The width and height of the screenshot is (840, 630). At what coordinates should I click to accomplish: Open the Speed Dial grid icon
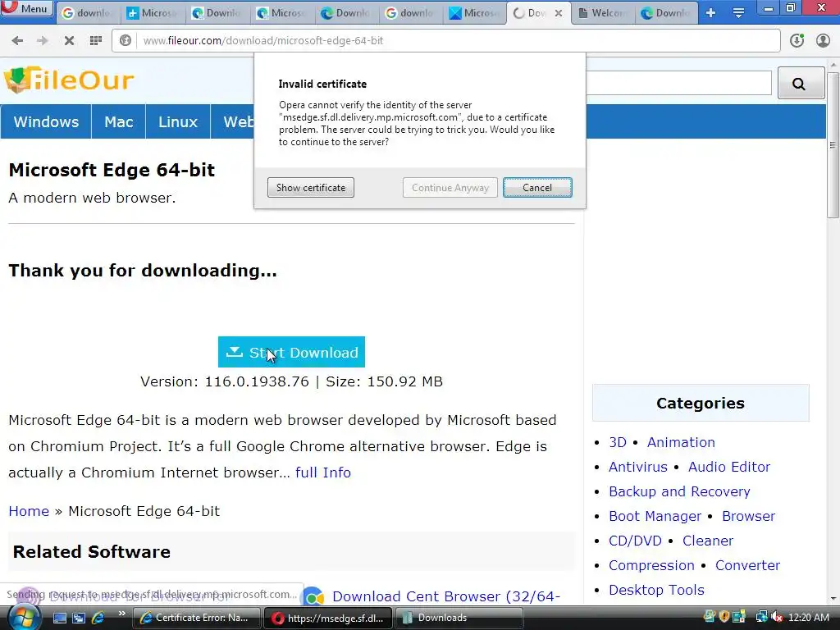coord(96,41)
